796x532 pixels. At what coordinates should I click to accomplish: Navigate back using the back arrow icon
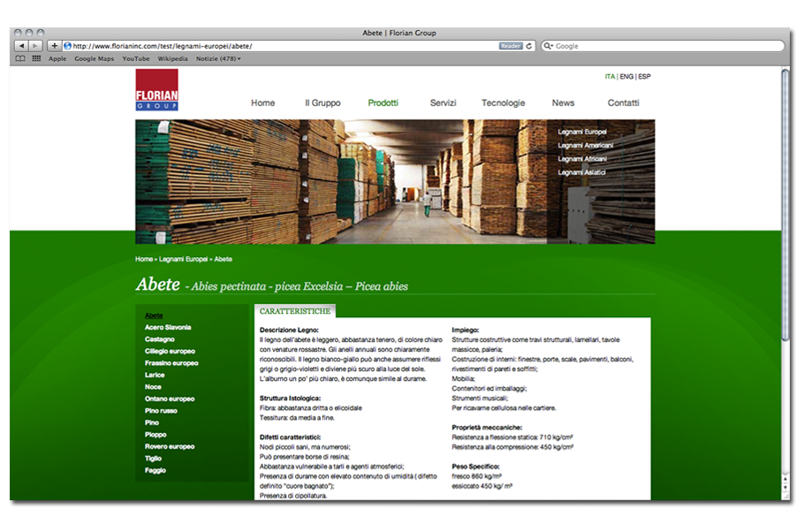click(21, 46)
